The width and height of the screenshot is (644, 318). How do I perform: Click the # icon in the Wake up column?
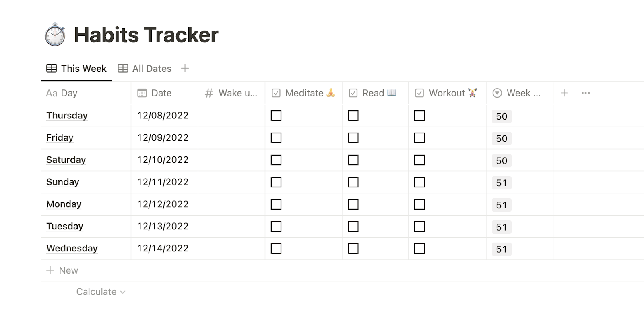tap(208, 93)
